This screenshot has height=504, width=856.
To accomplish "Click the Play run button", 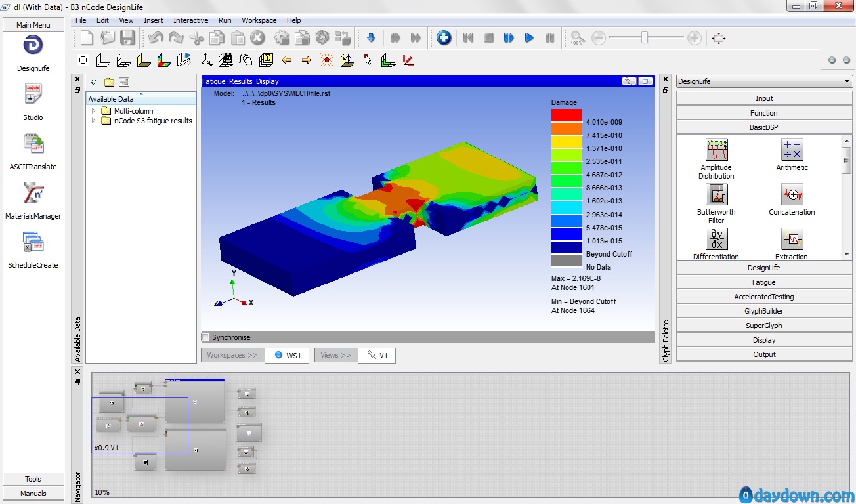I will point(529,38).
